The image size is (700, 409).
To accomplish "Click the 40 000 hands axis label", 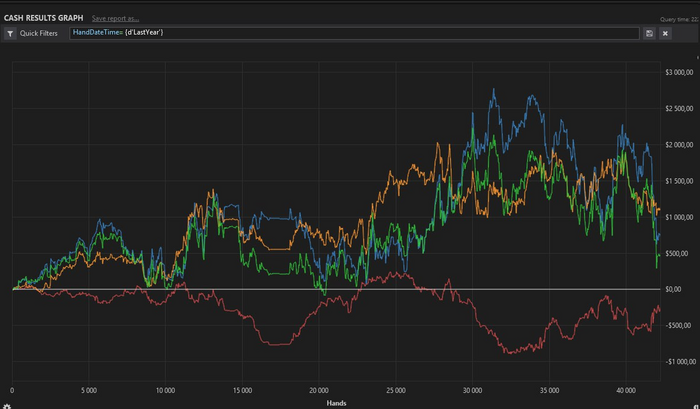I will 626,391.
